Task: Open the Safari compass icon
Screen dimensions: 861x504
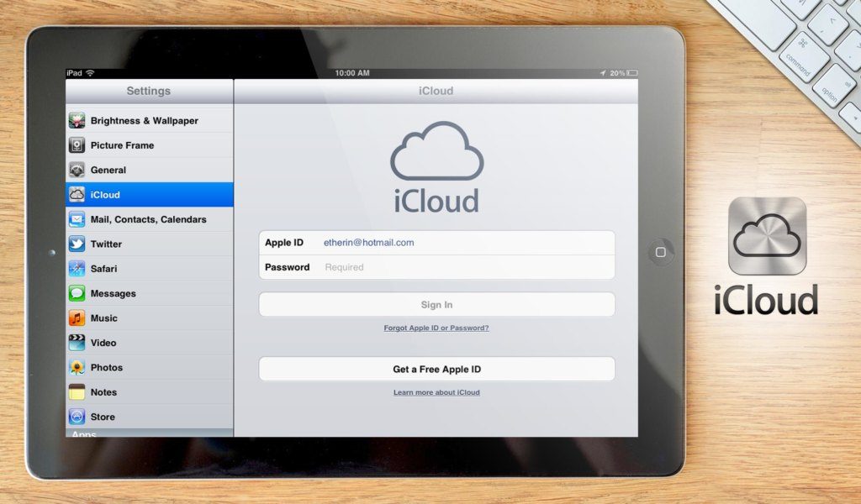Action: (77, 268)
